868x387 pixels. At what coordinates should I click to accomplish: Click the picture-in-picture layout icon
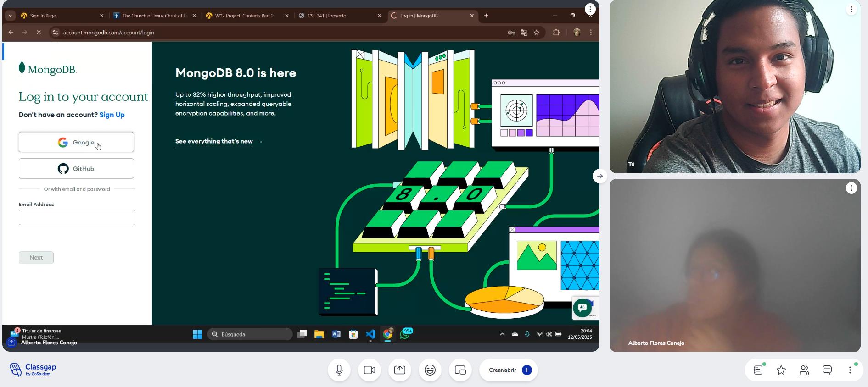pos(460,370)
